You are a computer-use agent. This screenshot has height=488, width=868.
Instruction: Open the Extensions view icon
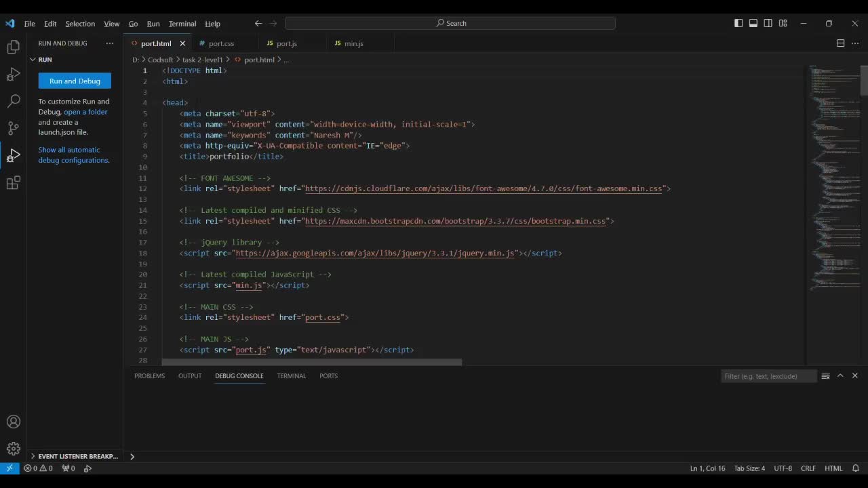tap(13, 183)
